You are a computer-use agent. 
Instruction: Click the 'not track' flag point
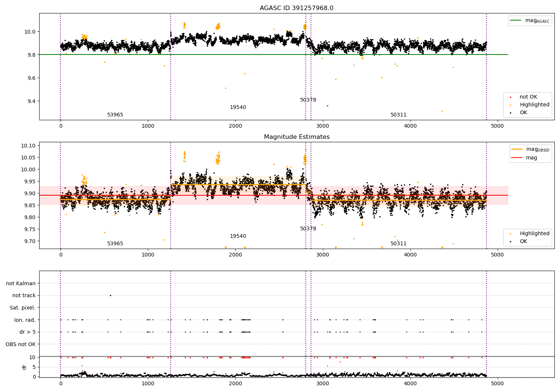[x=111, y=295]
